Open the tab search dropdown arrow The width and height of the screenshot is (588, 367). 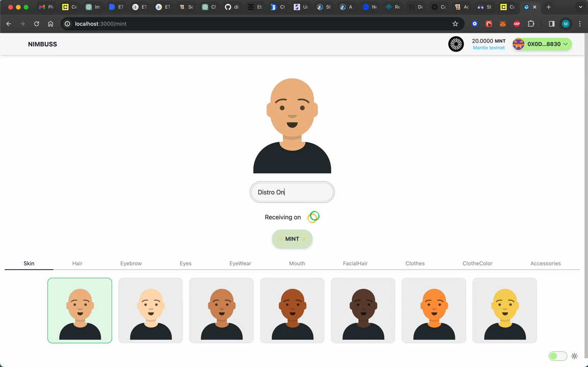click(x=580, y=7)
